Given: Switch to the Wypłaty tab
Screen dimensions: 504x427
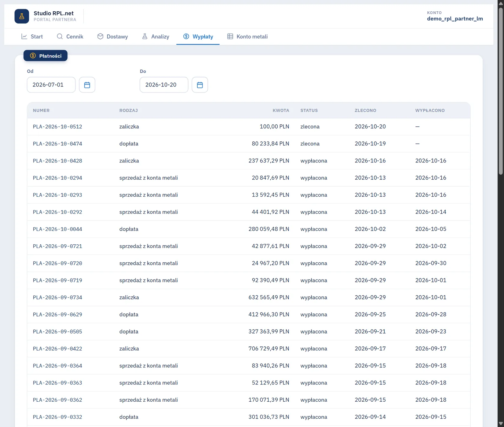Looking at the screenshot, I should click(x=198, y=37).
